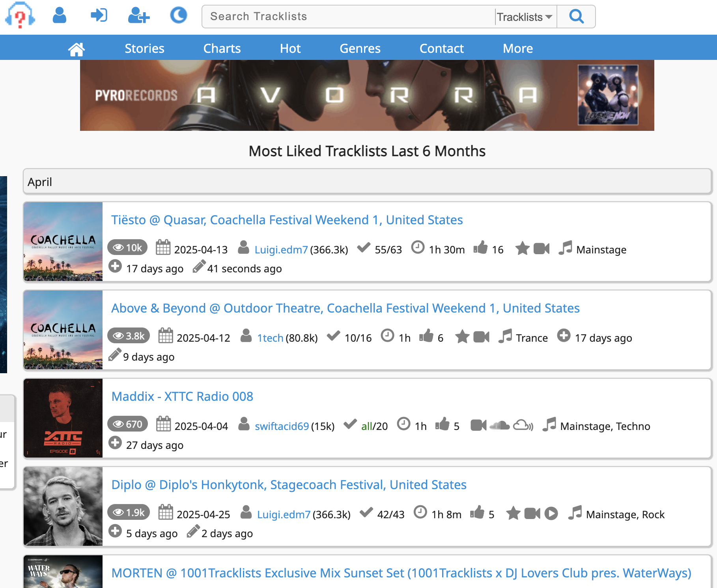
Task: Click star icon on Above & Beyond tracklist
Action: (x=462, y=337)
